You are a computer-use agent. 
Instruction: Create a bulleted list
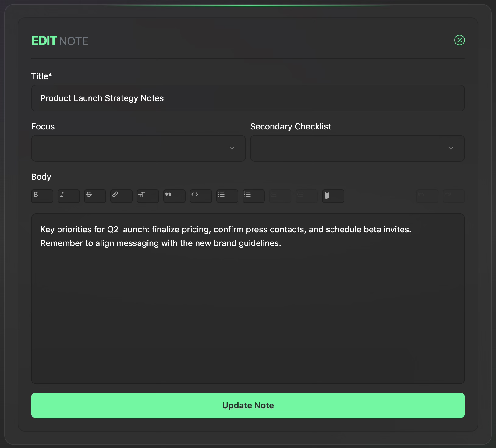coord(227,196)
